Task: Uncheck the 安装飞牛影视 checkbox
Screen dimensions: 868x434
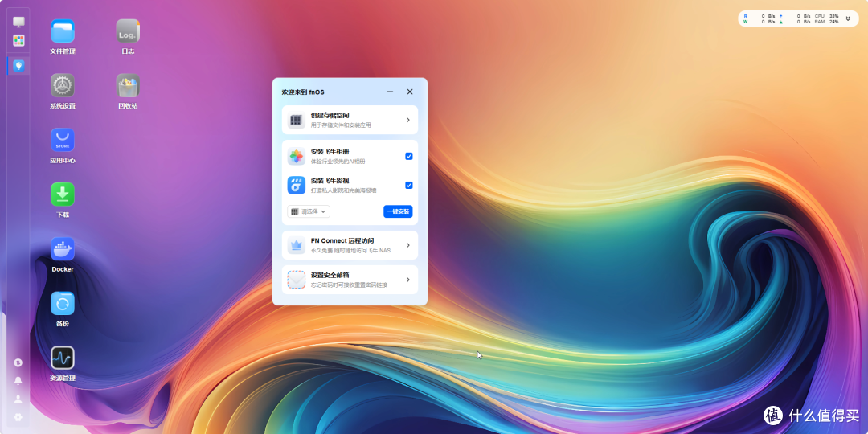Action: [409, 185]
